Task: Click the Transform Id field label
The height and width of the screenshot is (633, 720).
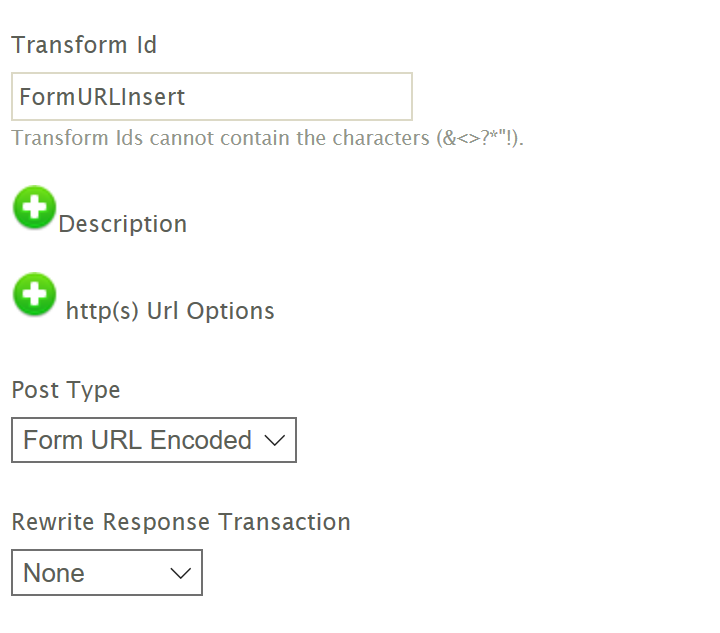Action: click(84, 45)
